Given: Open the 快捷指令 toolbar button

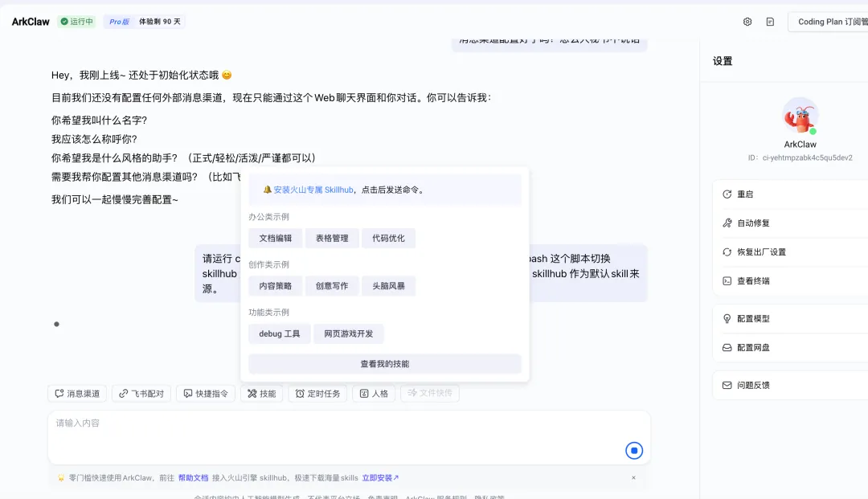Looking at the screenshot, I should click(206, 394).
